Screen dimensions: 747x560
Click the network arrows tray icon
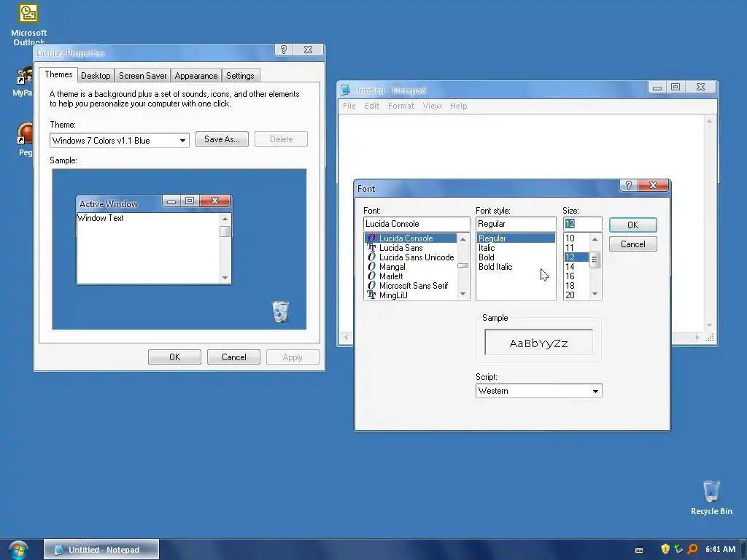pyautogui.click(x=678, y=549)
